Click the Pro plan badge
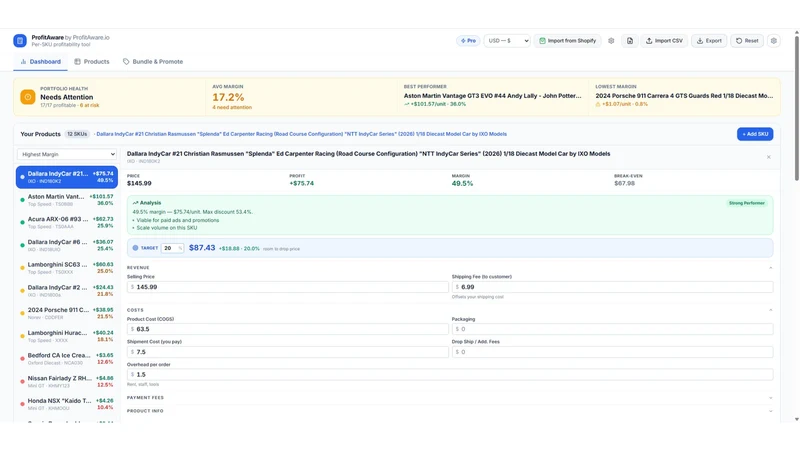The width and height of the screenshot is (800, 450). coord(468,41)
